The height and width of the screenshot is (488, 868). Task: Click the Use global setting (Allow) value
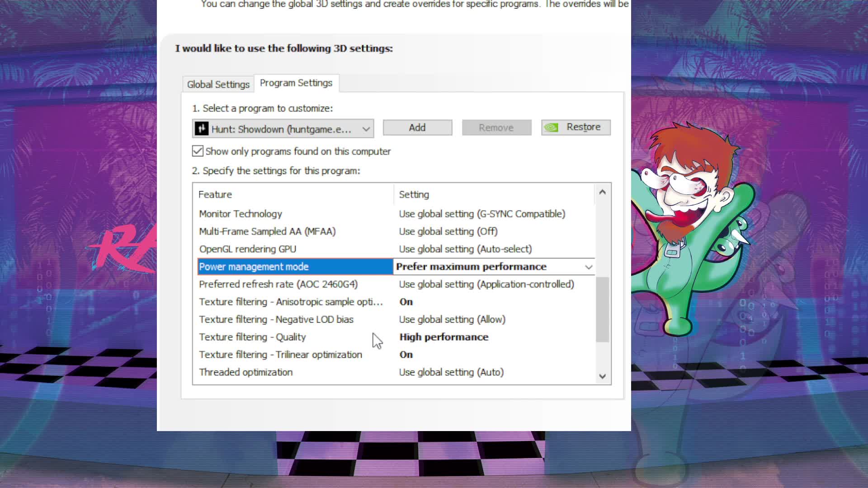click(452, 319)
